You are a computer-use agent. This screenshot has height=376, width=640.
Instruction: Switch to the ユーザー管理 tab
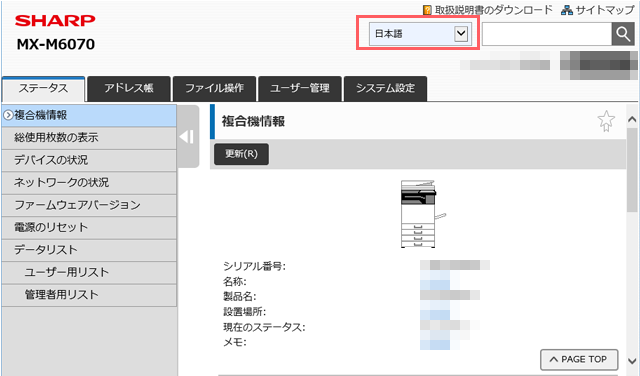tap(300, 89)
